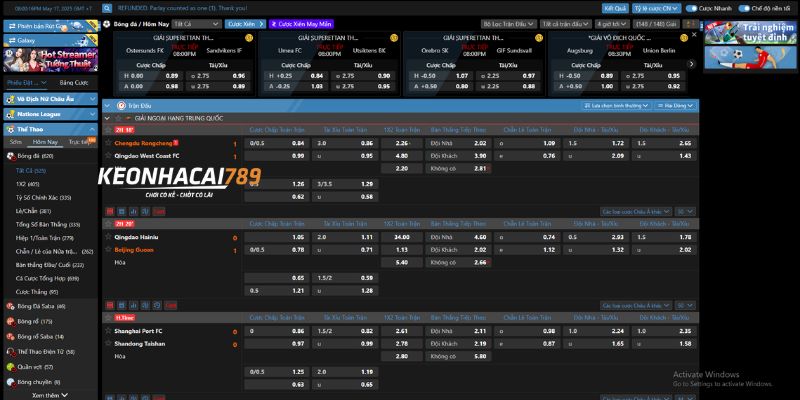800x400 pixels.
Task: Open the Phiếu Đặt tab
Action: coord(27,82)
